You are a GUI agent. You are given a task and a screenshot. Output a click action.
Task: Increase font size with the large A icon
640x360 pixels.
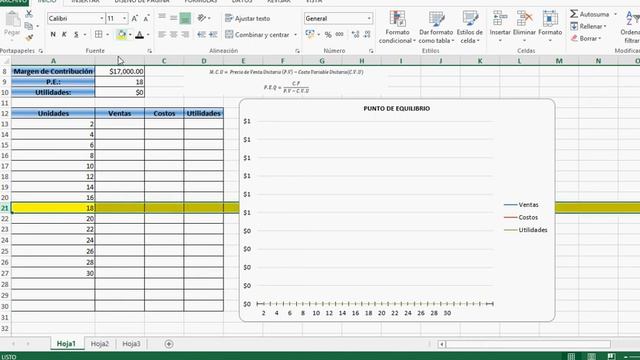click(135, 18)
